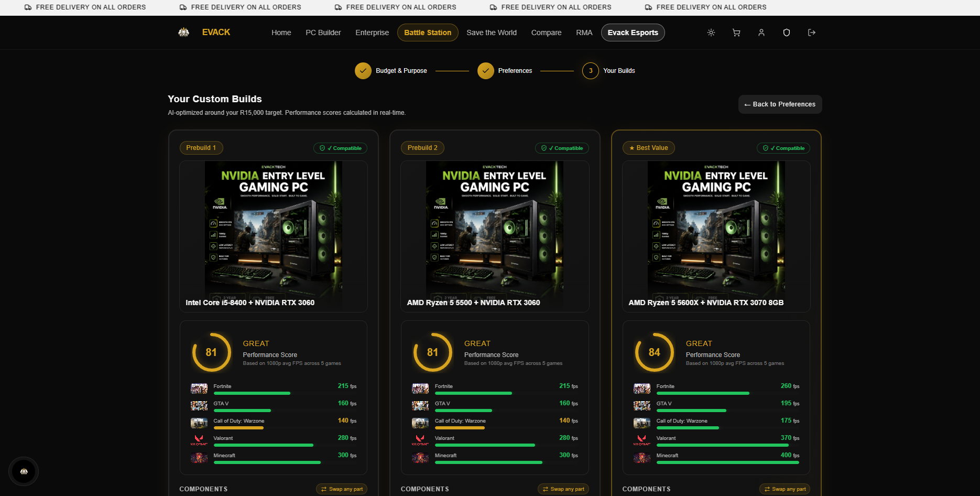Click the Valorant icon in Prebuild 2
The height and width of the screenshot is (496, 980).
click(420, 440)
